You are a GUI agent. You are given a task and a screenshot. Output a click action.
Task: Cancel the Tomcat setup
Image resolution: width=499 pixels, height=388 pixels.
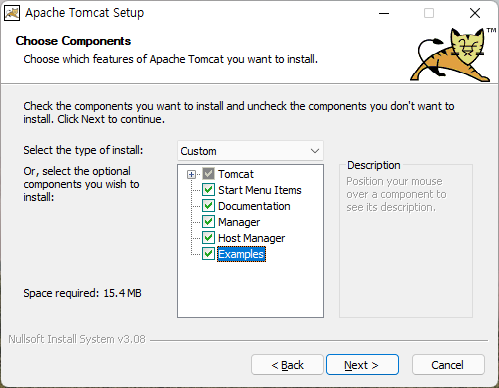point(448,365)
